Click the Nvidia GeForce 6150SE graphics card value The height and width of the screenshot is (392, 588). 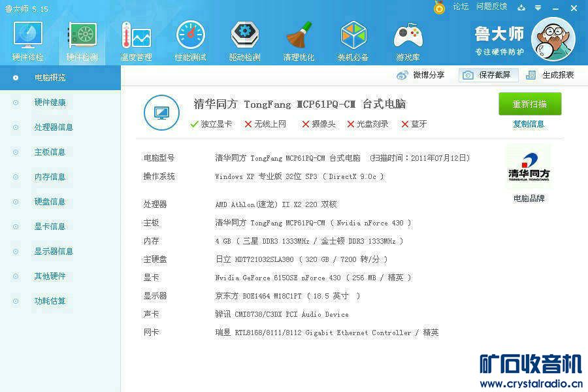click(x=313, y=278)
